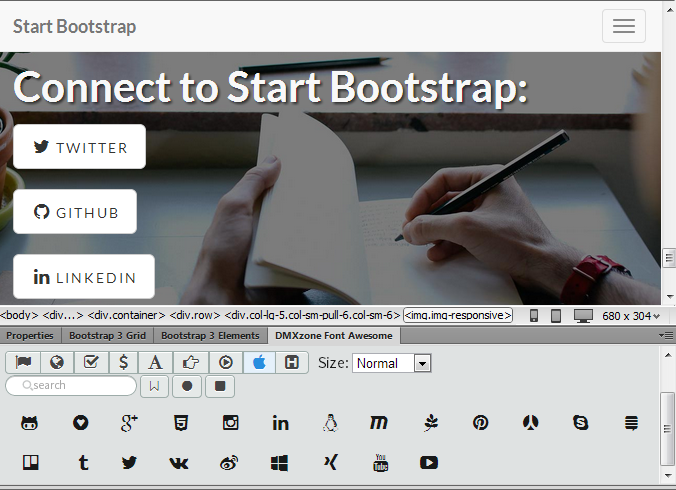Insert the Xing icon

pyautogui.click(x=330, y=462)
